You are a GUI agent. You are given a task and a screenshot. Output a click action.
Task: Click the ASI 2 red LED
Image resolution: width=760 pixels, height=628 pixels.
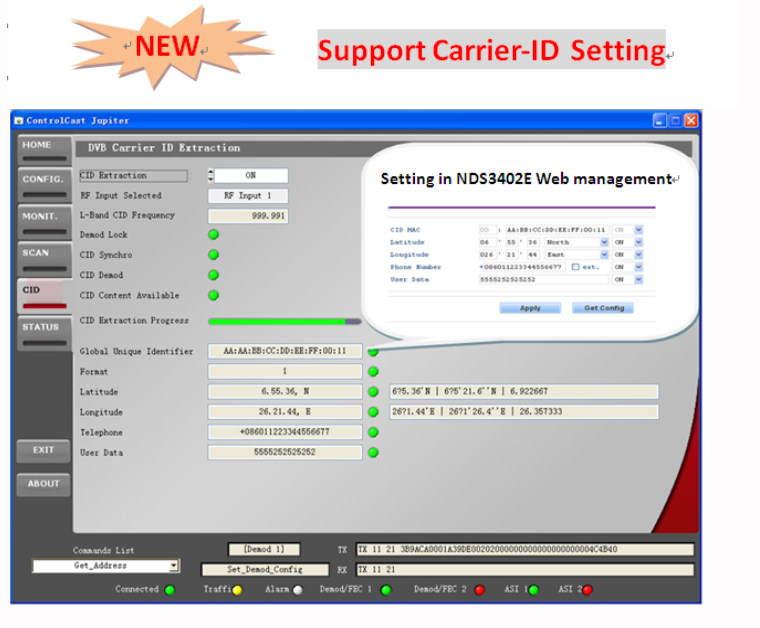point(587,590)
